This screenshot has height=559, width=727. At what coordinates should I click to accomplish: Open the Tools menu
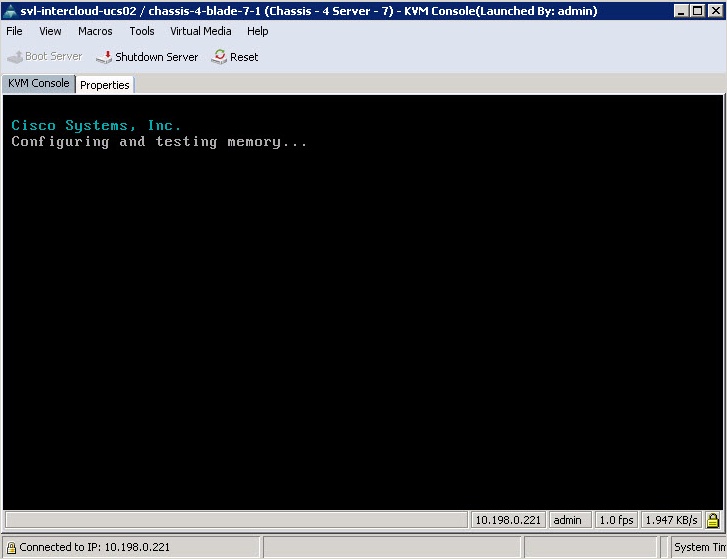pyautogui.click(x=141, y=31)
